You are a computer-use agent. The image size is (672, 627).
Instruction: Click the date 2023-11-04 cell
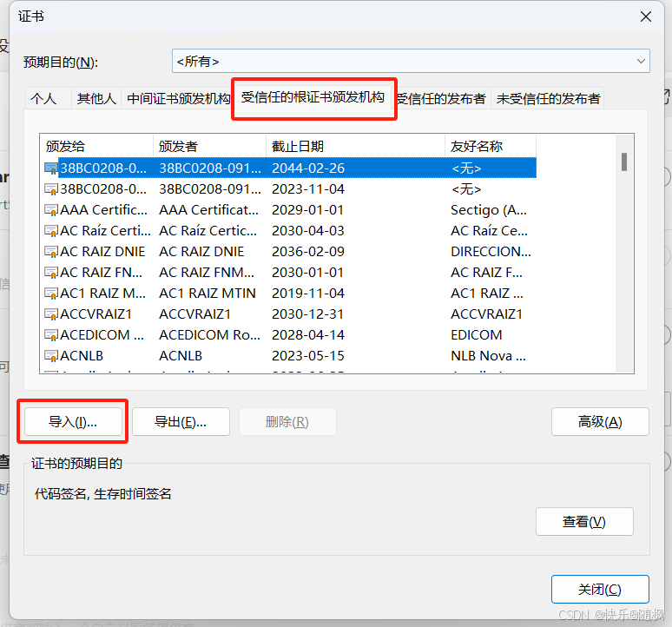(308, 189)
